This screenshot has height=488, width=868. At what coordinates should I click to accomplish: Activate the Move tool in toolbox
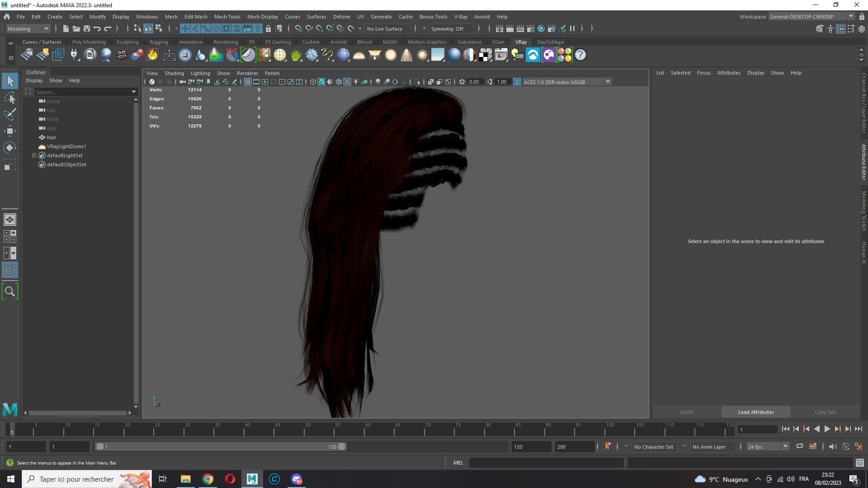pyautogui.click(x=10, y=131)
